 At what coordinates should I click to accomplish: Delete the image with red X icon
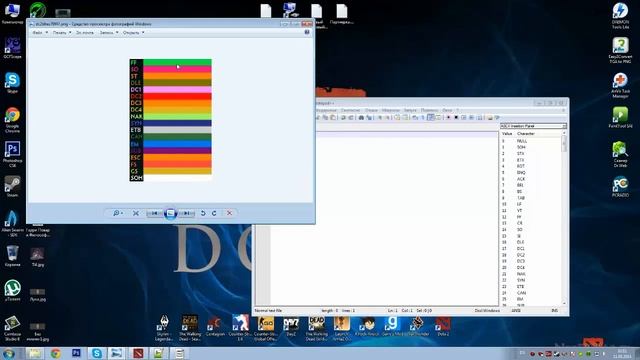(229, 213)
